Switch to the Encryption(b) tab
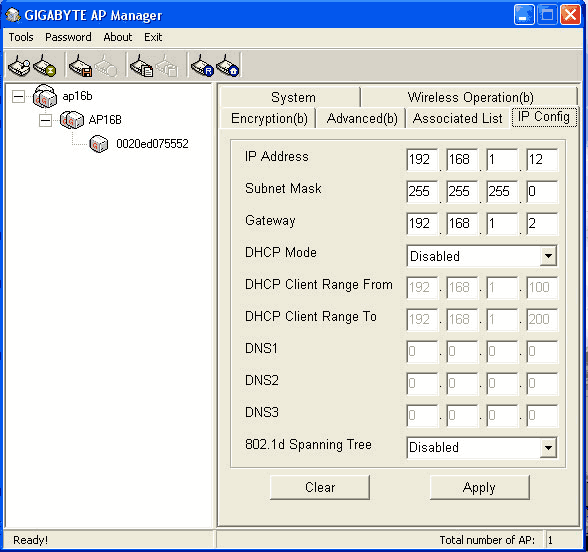Screen dimensions: 588x552 tap(269, 118)
